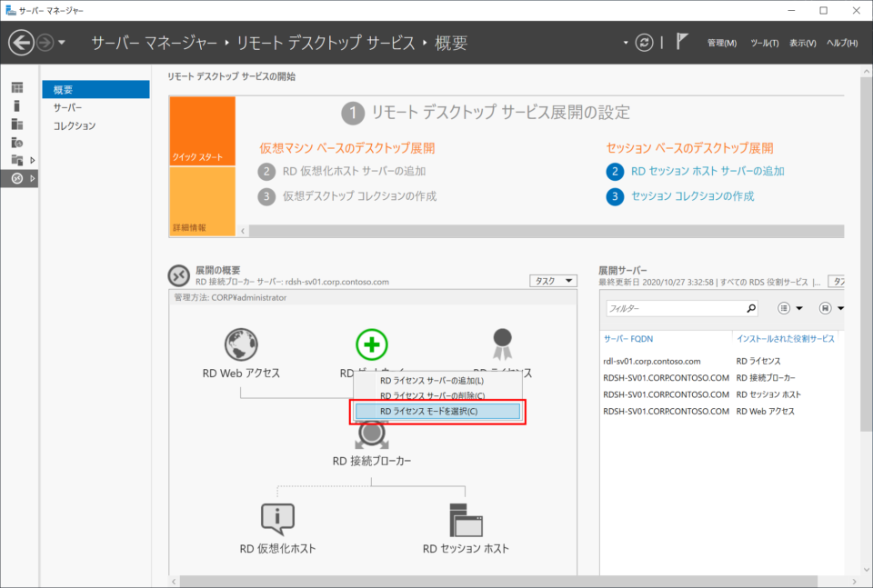Click the step 2 blue circle icon
The height and width of the screenshot is (588, 873).
[x=615, y=172]
